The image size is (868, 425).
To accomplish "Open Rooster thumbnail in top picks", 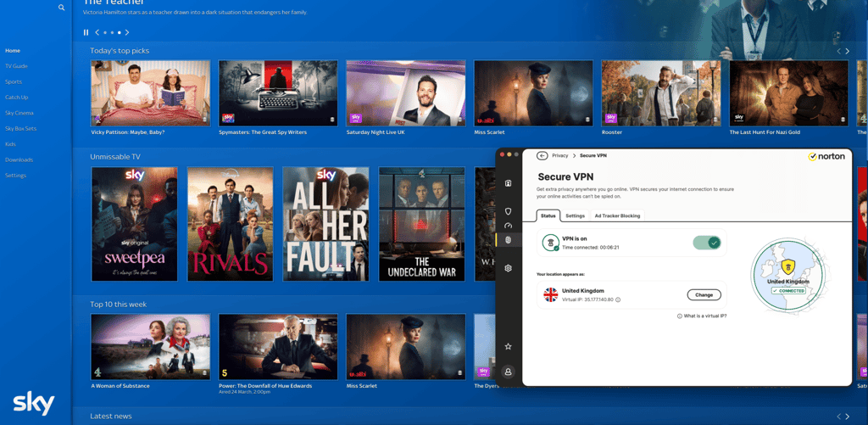I will coord(661,93).
